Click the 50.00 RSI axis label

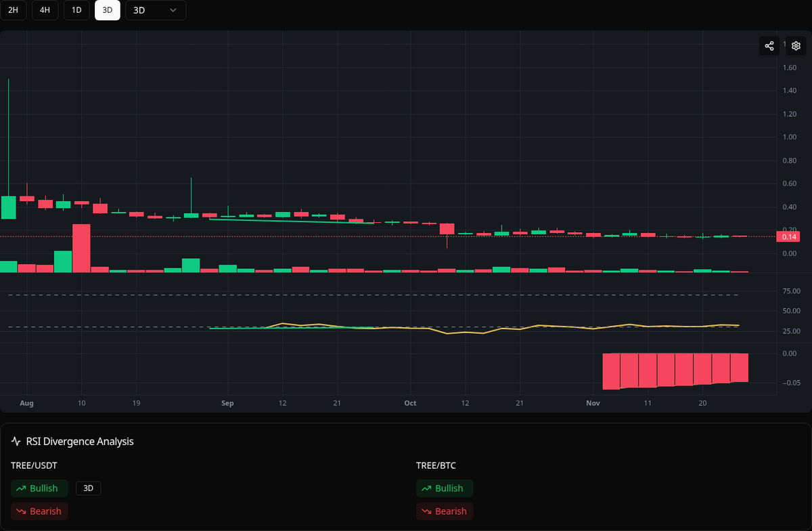[791, 311]
